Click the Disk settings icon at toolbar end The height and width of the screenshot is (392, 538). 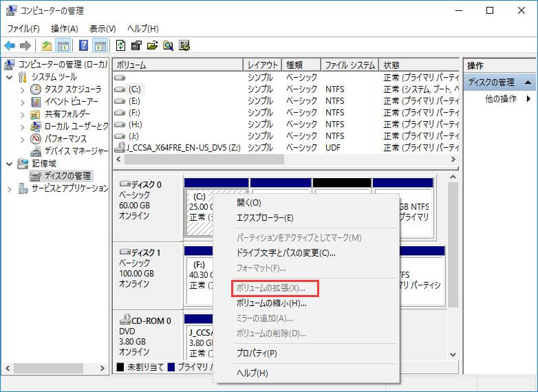pyautogui.click(x=184, y=46)
